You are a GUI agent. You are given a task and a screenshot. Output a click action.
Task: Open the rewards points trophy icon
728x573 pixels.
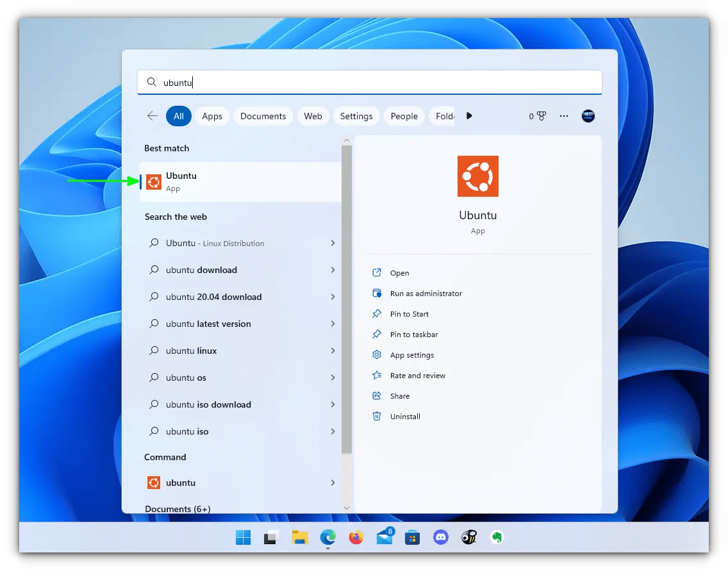click(x=542, y=116)
